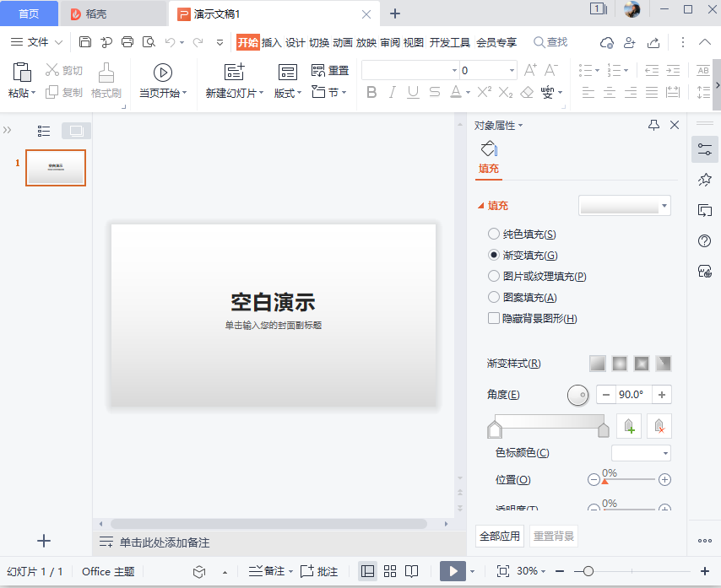Click the Home (首页) tab button
The image size is (721, 588).
(29, 13)
